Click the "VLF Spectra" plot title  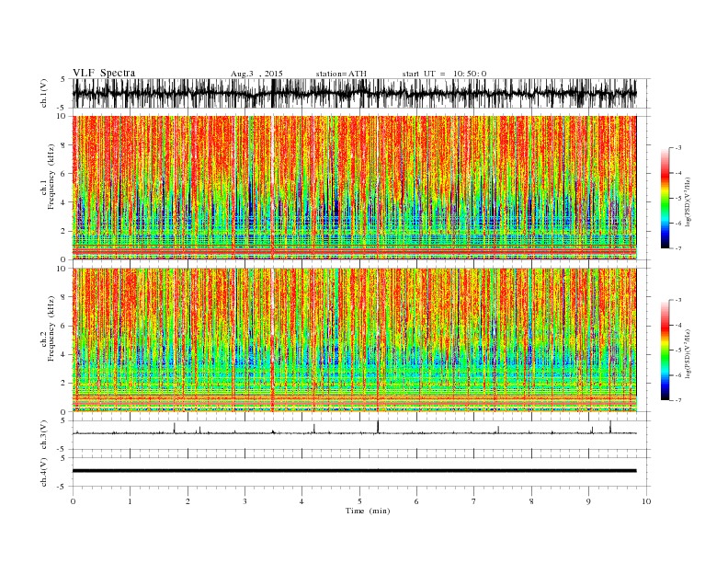point(104,73)
